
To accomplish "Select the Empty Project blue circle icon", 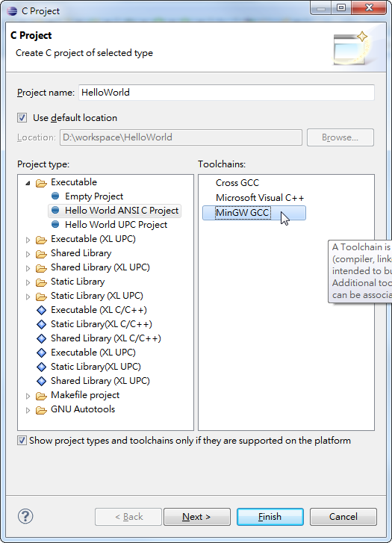I will pyautogui.click(x=55, y=196).
